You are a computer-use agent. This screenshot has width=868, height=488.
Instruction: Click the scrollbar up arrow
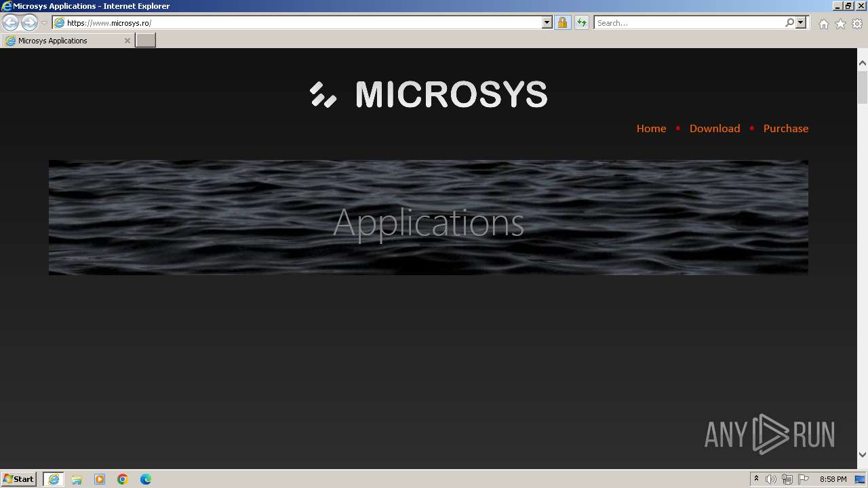coord(863,63)
